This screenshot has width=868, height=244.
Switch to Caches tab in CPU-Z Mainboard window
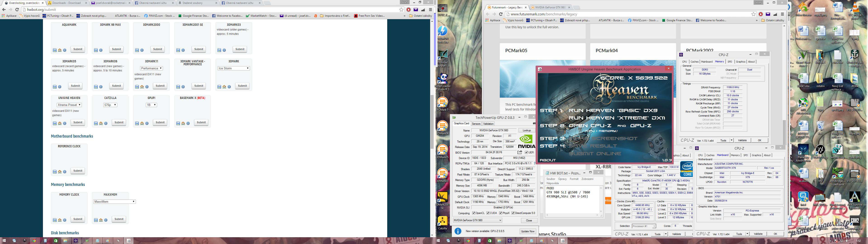pos(710,155)
